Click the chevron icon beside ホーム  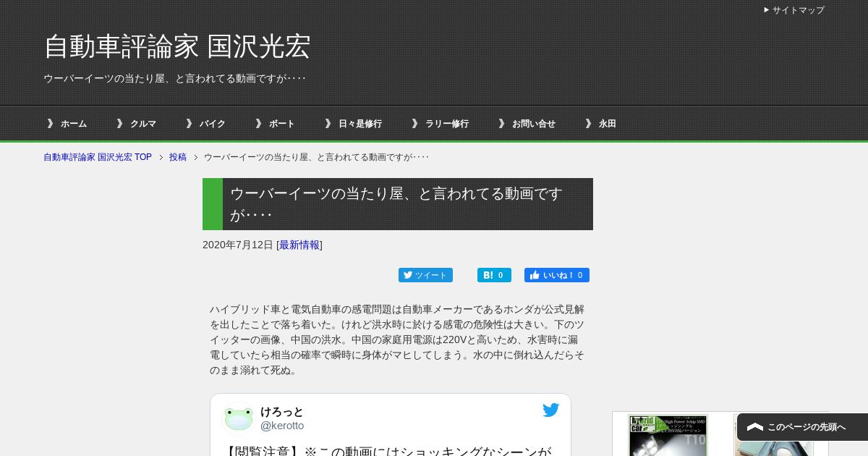(x=50, y=124)
